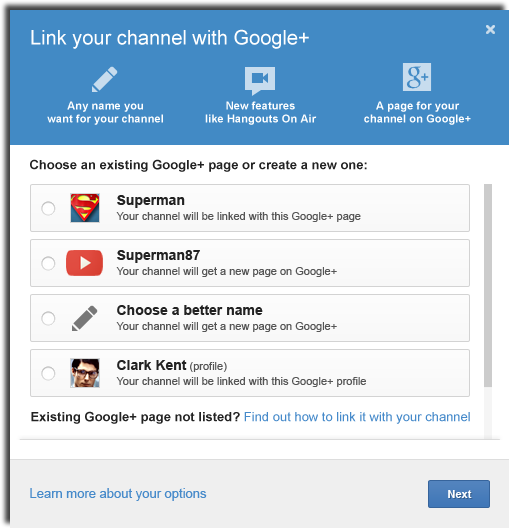This screenshot has height=528, width=509.
Task: Click the Clark Kent profile photo
Action: (x=85, y=373)
